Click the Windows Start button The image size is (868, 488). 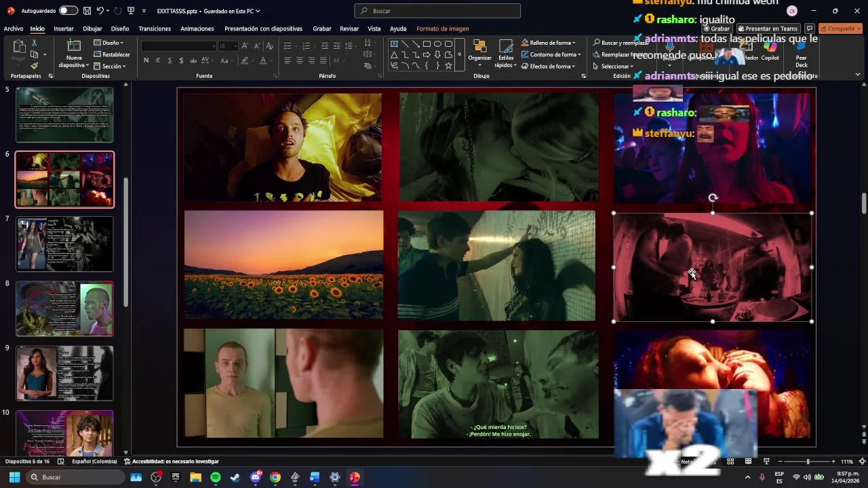(x=14, y=477)
